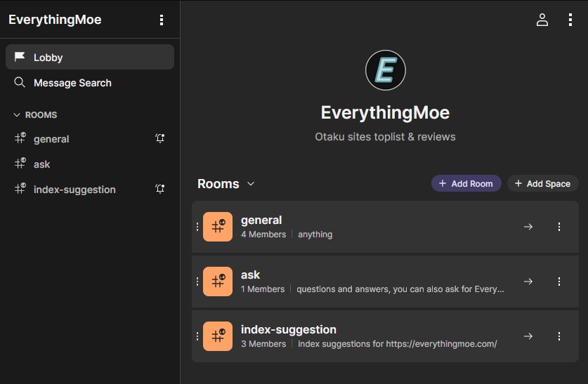Click the arrow to open ask room
The image size is (588, 384).
[528, 281]
